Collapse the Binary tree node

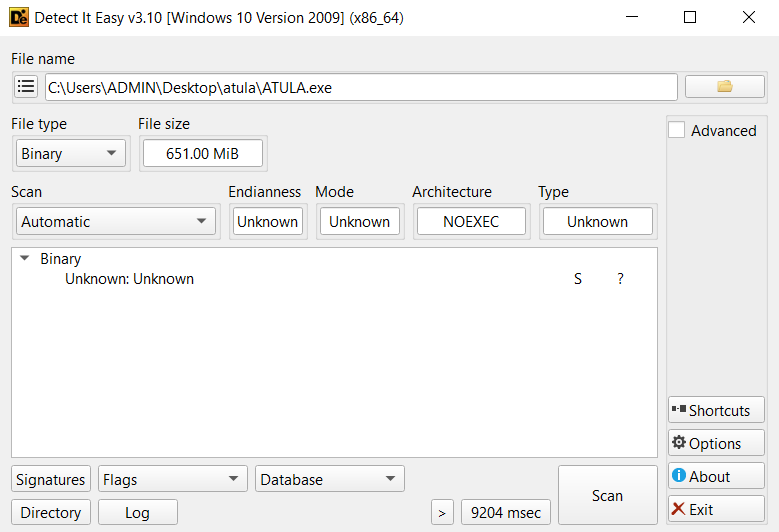[25, 259]
